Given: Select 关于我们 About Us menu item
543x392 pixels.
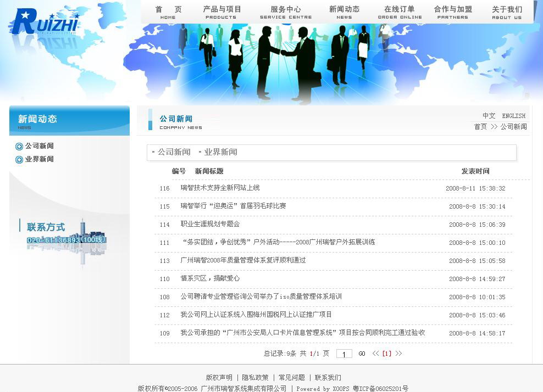Looking at the screenshot, I should [506, 12].
